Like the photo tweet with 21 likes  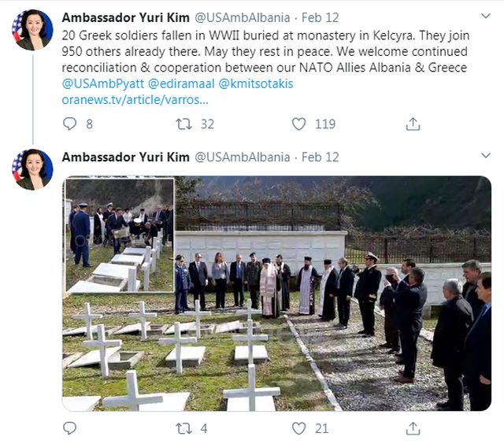pyautogui.click(x=298, y=428)
